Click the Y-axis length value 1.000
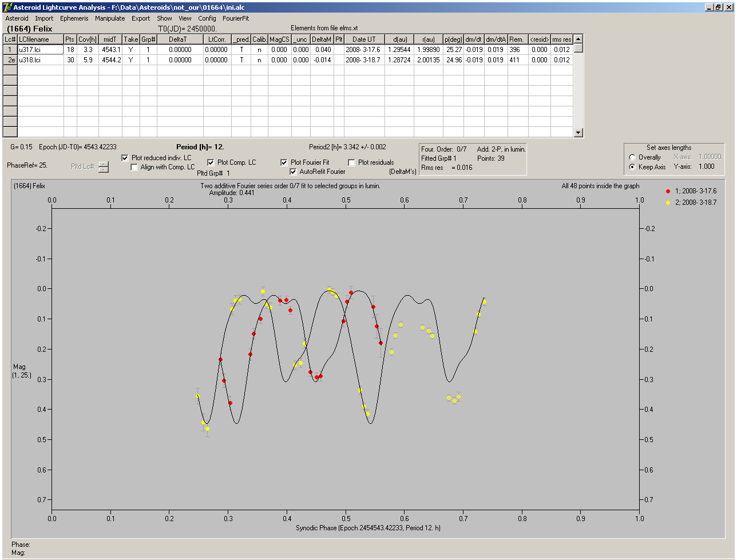 707,167
